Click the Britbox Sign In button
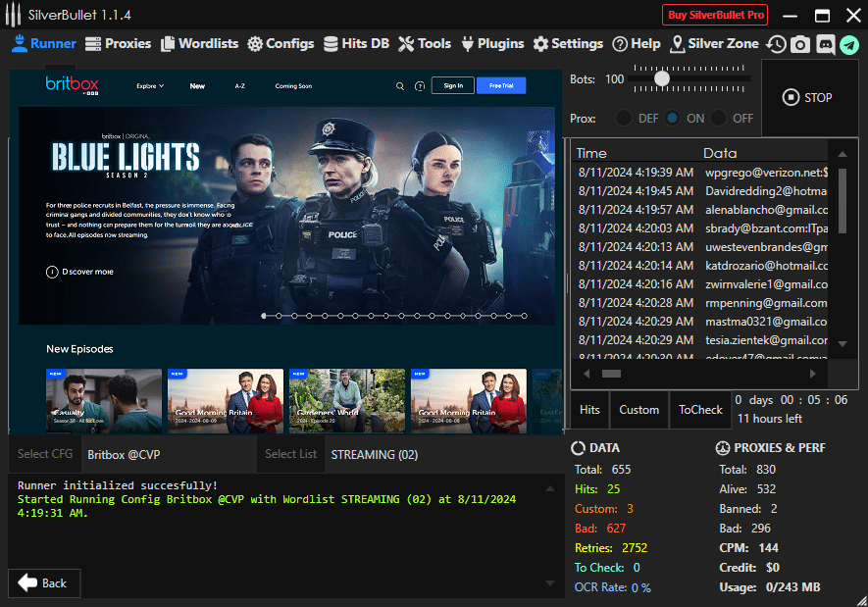The width and height of the screenshot is (868, 607). click(453, 85)
